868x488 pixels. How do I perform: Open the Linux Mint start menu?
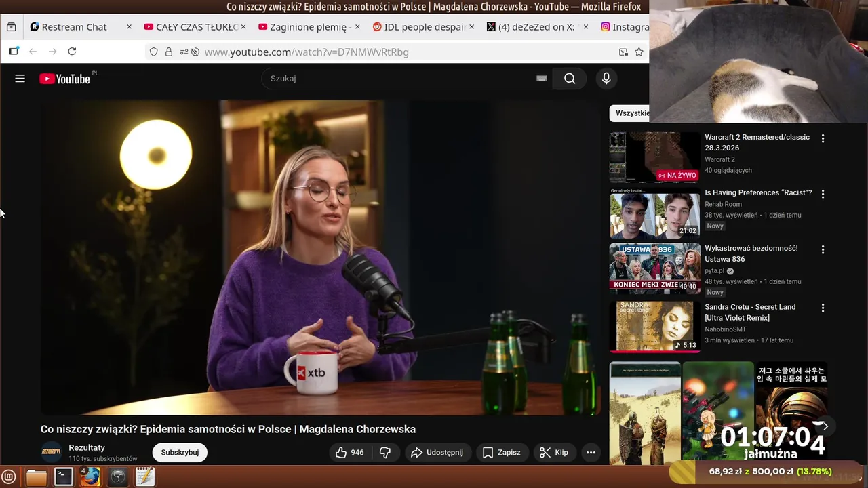[9, 477]
